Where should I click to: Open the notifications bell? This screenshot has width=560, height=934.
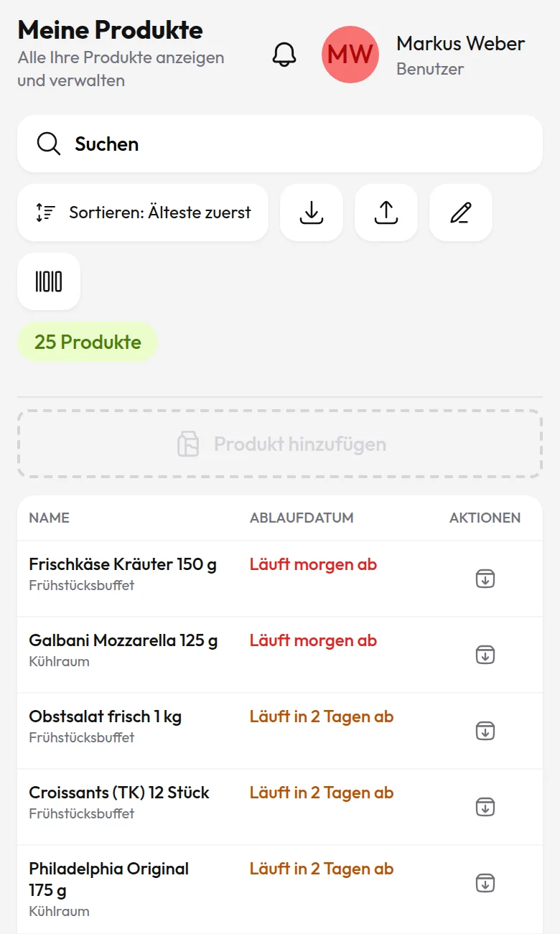[284, 55]
